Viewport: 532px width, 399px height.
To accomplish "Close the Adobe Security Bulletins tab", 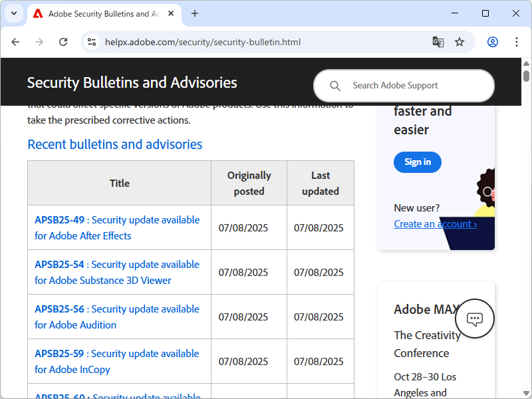I will (172, 13).
